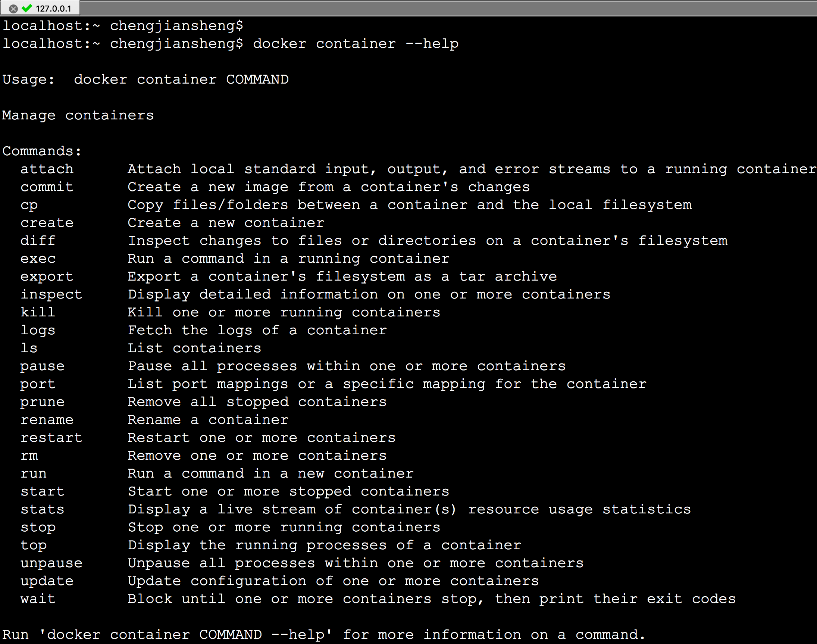Click the 'commit' command name
Screen dimensions: 817x644
[47, 187]
